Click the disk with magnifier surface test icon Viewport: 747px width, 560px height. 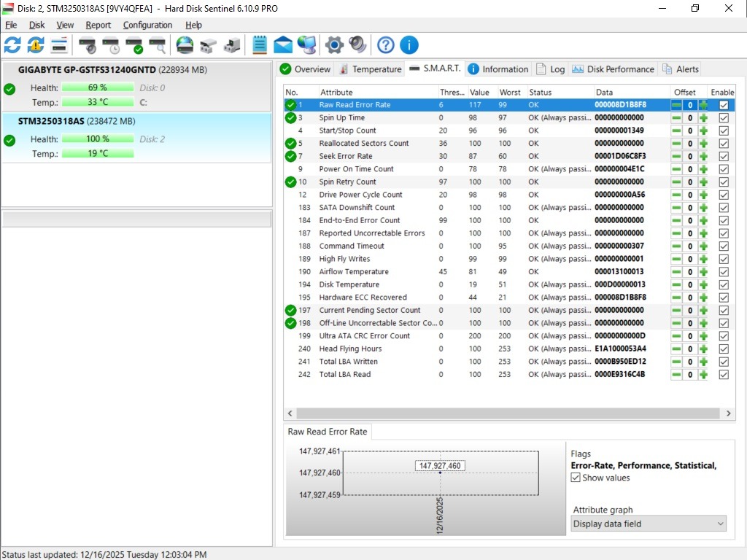(x=158, y=45)
